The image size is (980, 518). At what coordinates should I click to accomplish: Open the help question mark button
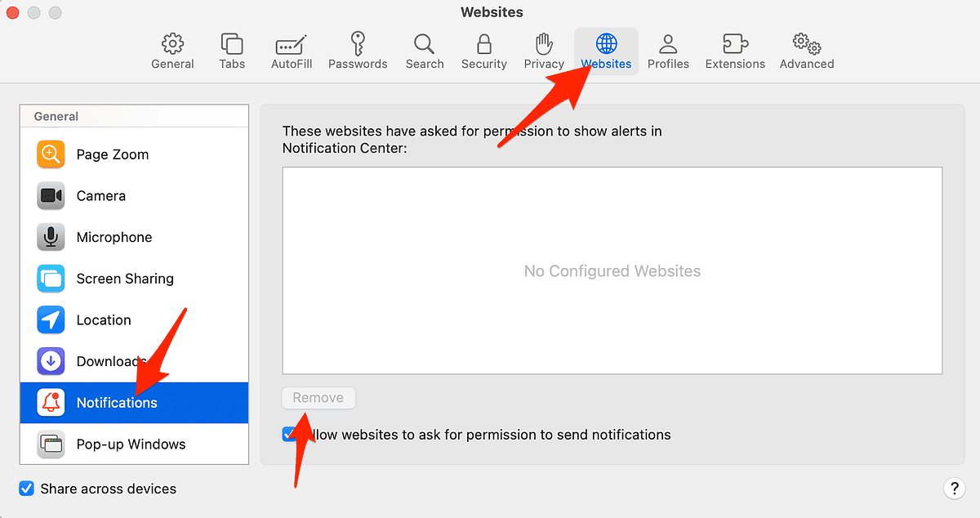954,488
